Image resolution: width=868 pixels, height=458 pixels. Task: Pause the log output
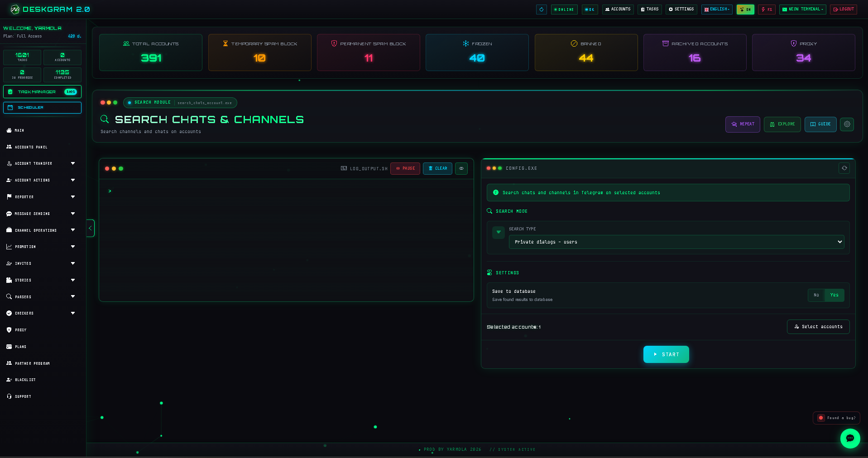coord(405,168)
